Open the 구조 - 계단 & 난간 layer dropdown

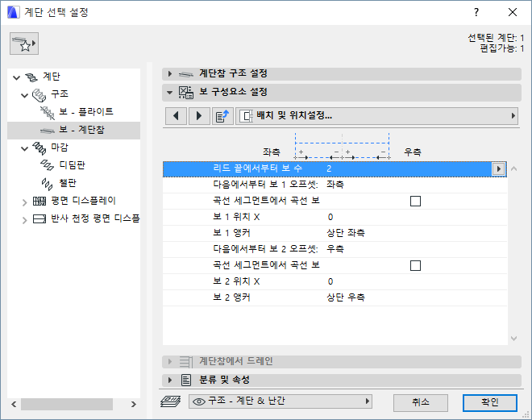pyautogui.click(x=281, y=401)
